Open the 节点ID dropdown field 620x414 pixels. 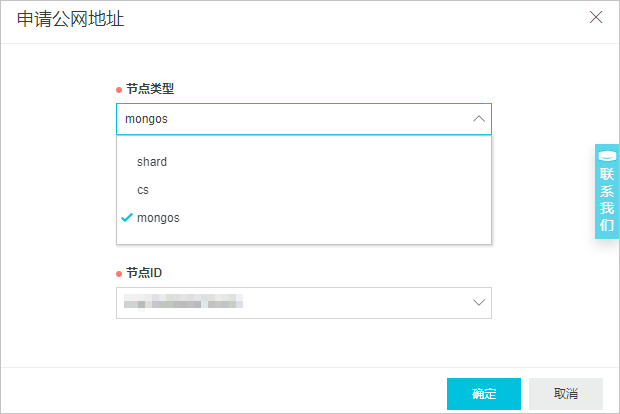(304, 303)
